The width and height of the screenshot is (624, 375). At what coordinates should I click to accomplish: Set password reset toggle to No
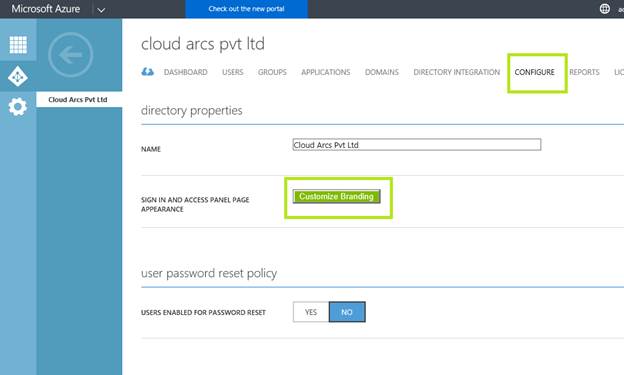pos(347,312)
